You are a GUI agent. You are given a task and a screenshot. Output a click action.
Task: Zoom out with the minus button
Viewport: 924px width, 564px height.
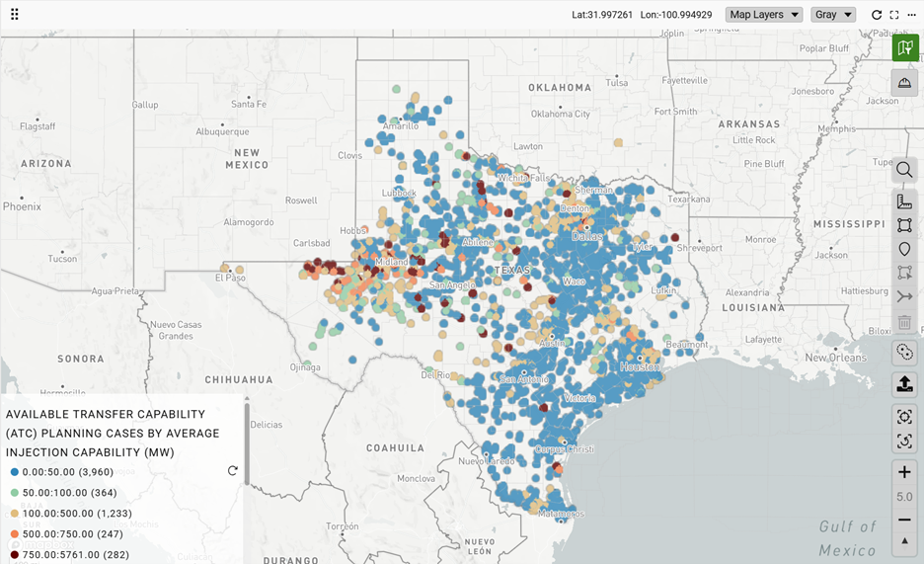[x=904, y=520]
